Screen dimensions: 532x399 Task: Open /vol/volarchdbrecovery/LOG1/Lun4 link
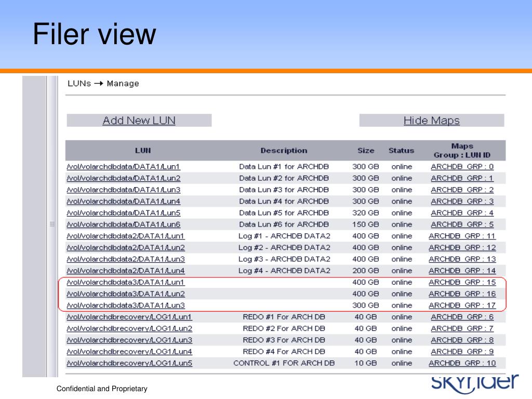(x=129, y=351)
